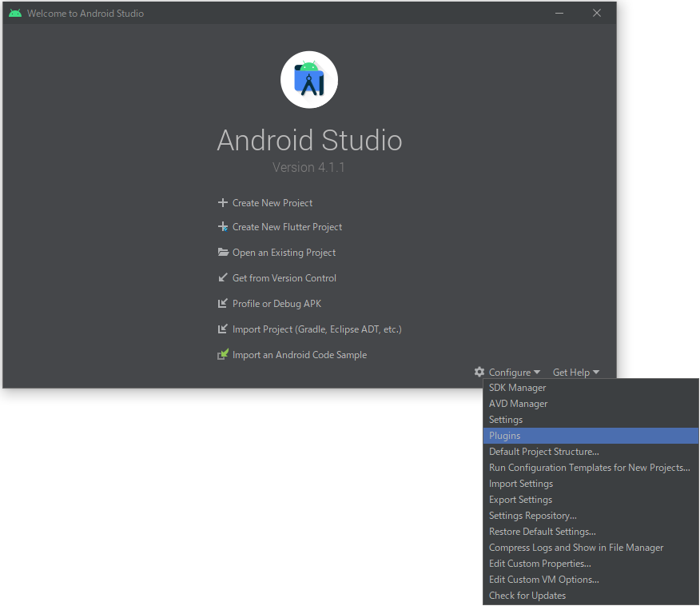Select Compress Logs and Show in File Manager
The image size is (700, 610).
pyautogui.click(x=591, y=548)
